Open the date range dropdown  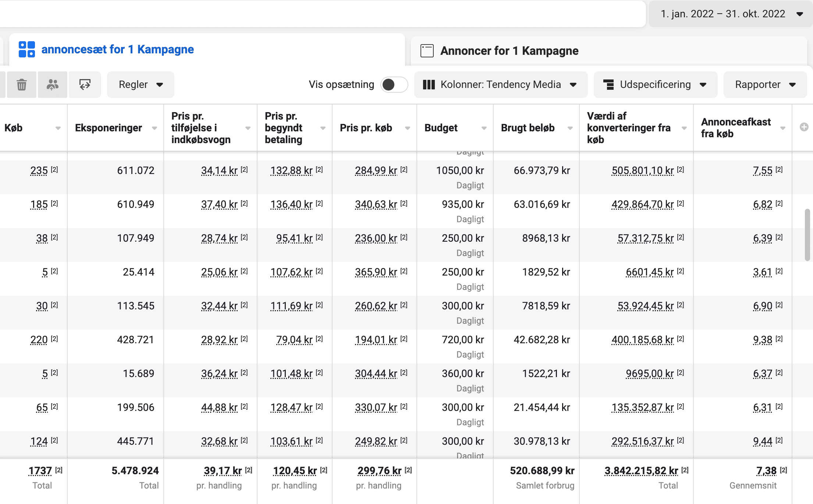click(x=731, y=14)
